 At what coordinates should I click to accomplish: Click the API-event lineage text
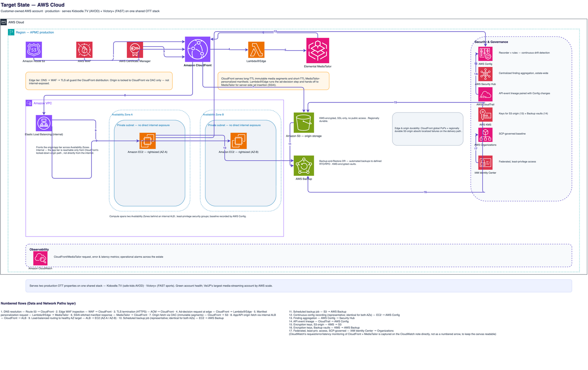pyautogui.click(x=524, y=93)
